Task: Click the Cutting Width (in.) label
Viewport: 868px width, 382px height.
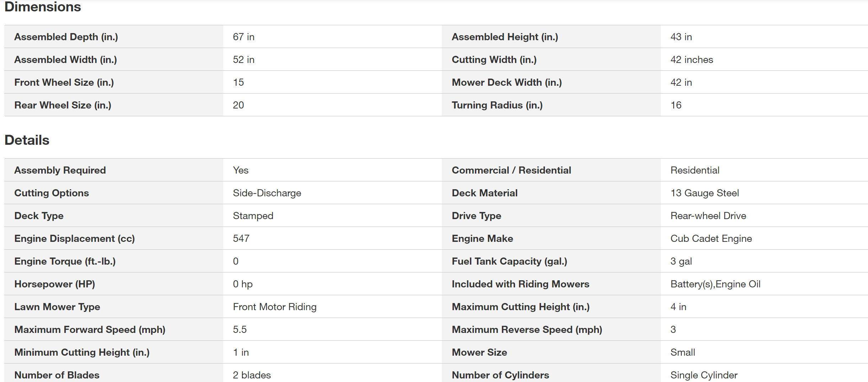Action: 494,60
